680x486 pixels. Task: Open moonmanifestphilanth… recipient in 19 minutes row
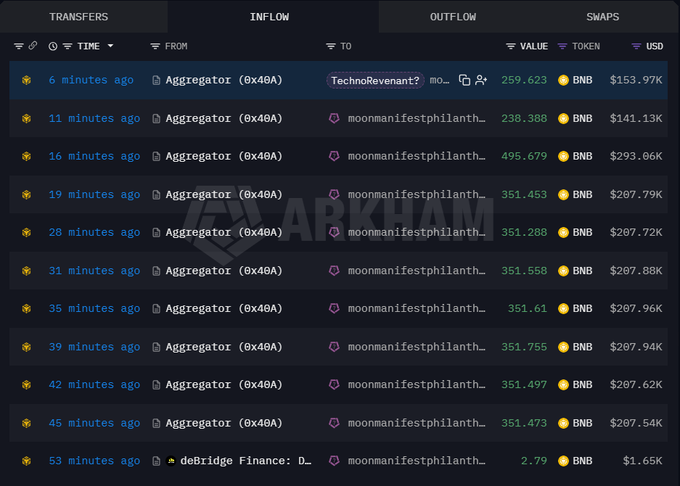point(416,195)
